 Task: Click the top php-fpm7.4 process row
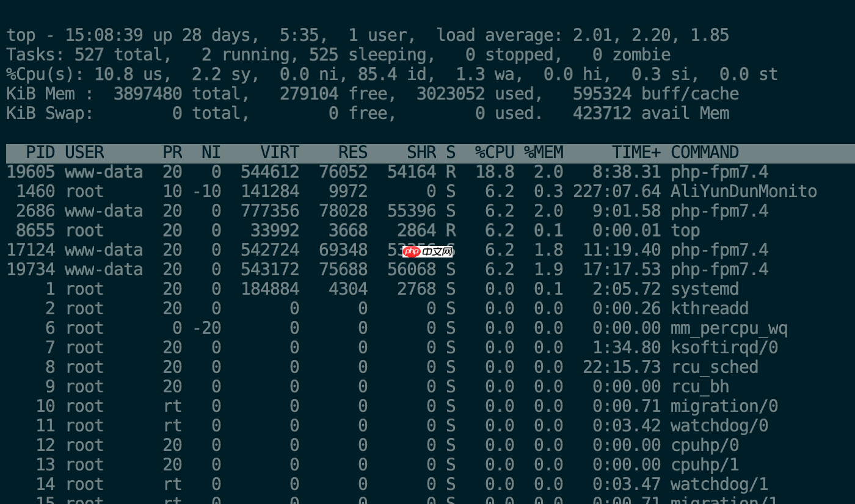(366, 171)
